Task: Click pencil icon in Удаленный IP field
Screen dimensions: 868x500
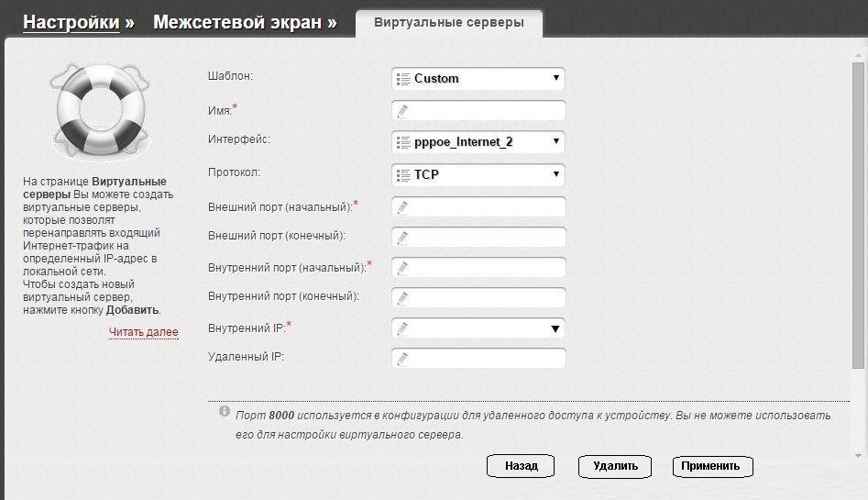Action: tap(402, 358)
